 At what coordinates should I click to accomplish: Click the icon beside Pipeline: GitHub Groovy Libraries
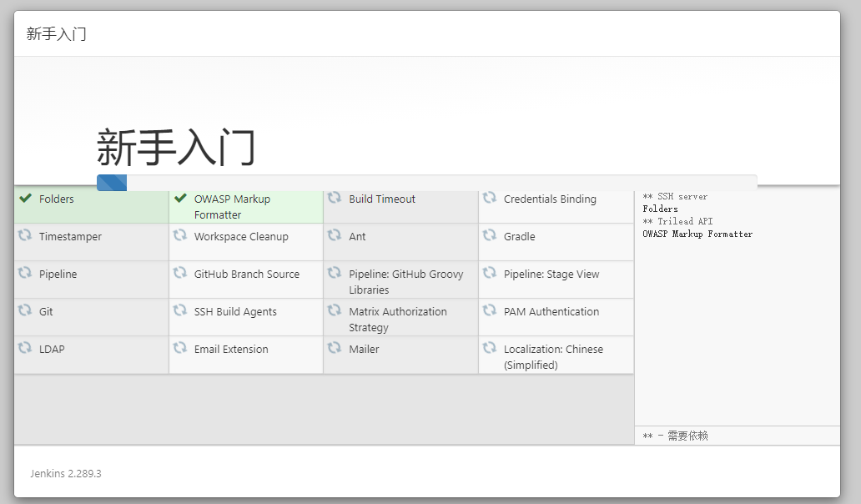(335, 272)
